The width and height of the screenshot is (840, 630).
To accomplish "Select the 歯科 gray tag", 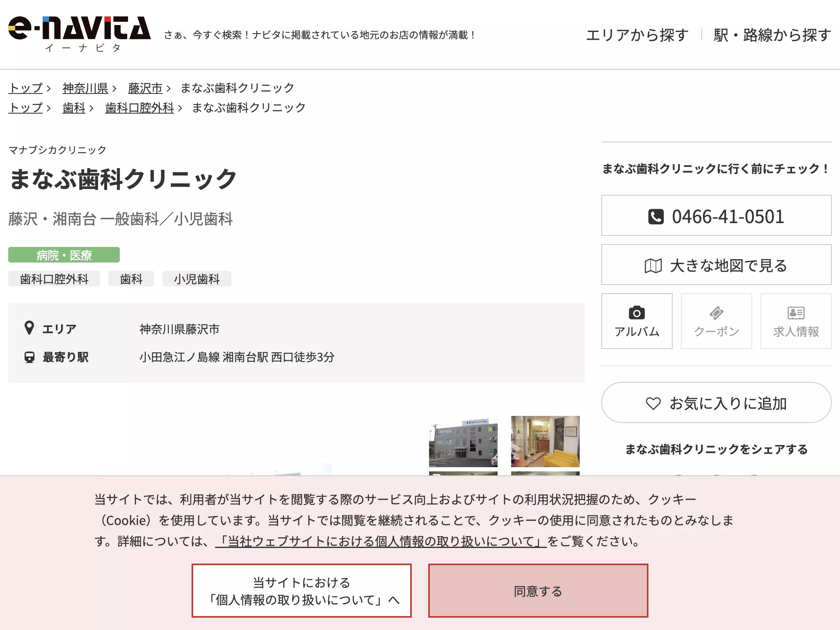I will click(x=131, y=279).
